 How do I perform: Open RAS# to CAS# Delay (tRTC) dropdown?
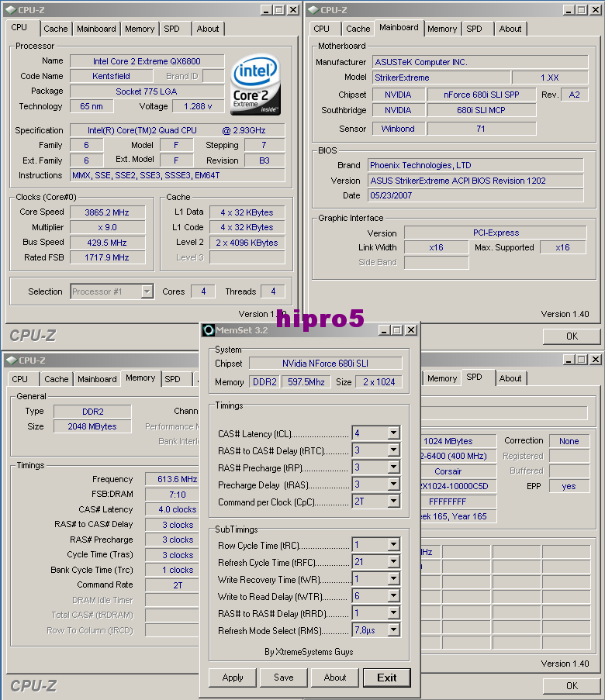click(393, 450)
